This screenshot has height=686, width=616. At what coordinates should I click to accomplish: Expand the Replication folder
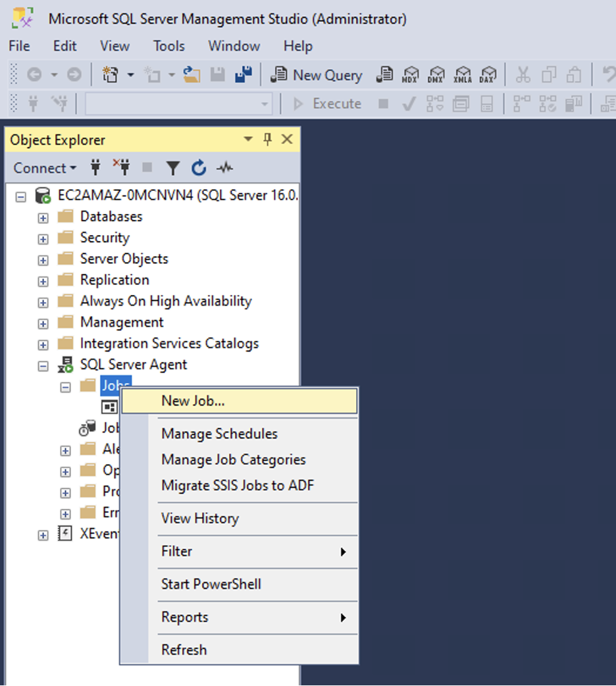click(x=43, y=281)
